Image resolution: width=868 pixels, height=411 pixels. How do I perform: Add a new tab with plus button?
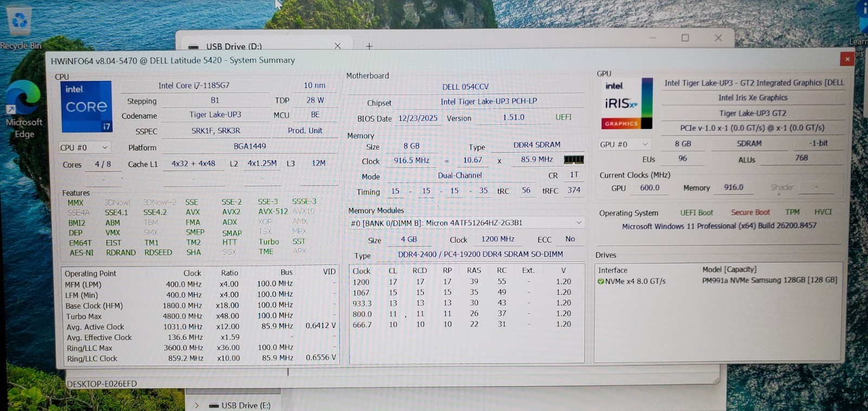point(369,46)
